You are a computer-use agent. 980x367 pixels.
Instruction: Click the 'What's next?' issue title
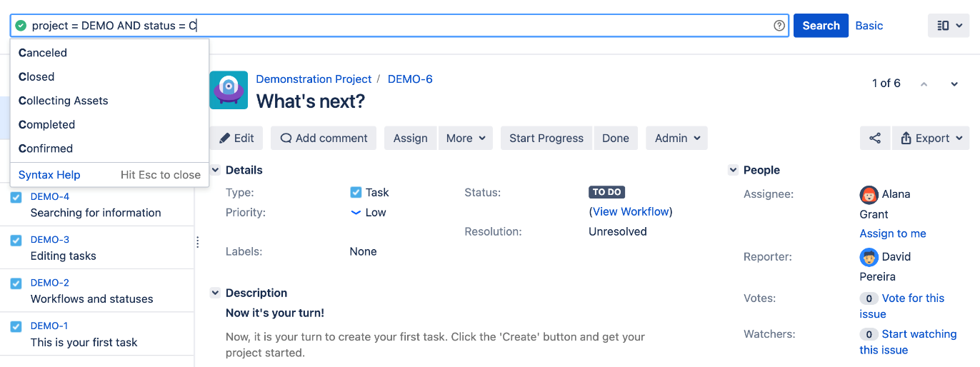311,101
